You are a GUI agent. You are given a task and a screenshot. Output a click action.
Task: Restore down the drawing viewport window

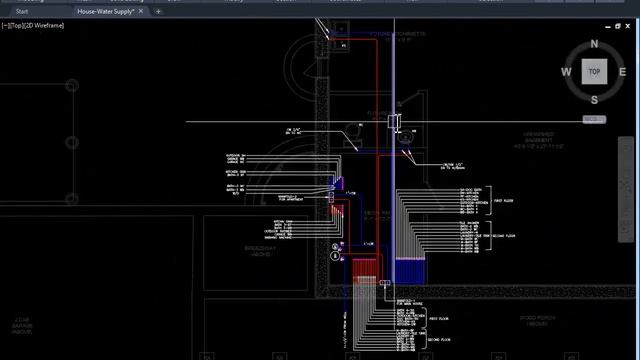618,26
